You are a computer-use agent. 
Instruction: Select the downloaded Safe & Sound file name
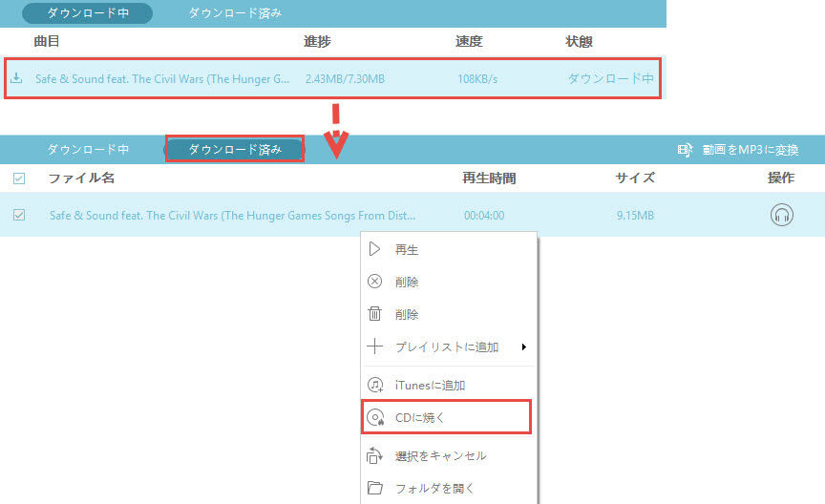[x=233, y=215]
